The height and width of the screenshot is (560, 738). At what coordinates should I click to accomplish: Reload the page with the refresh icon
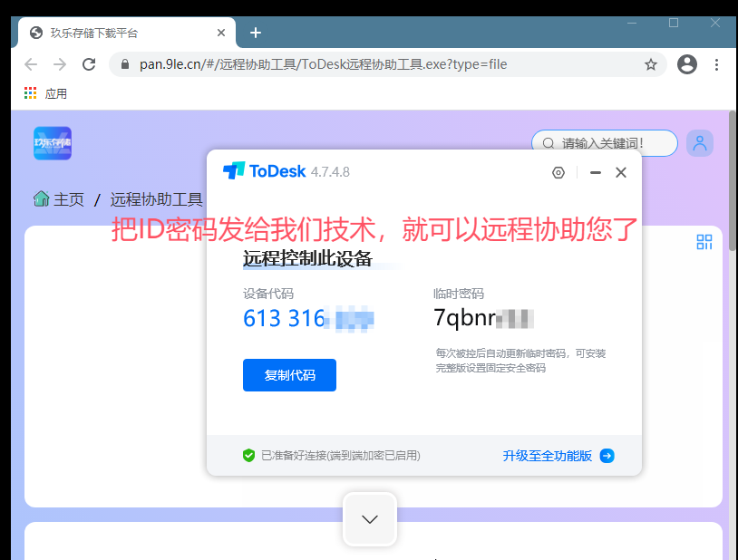[x=89, y=64]
